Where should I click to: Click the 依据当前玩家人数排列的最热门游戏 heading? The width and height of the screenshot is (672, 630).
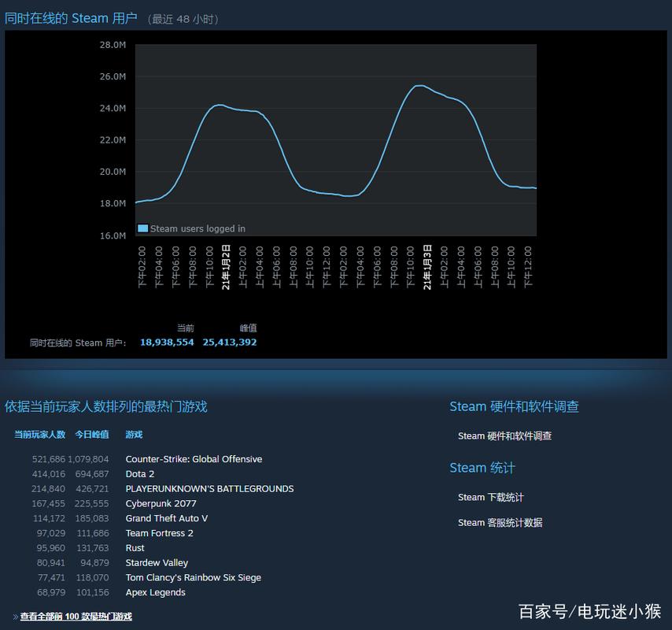click(106, 406)
